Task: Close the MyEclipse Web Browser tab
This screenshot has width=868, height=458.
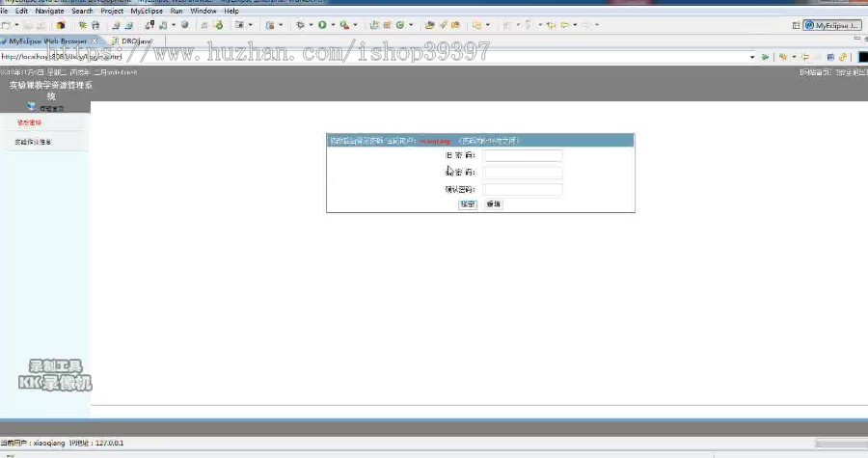Action: click(x=95, y=40)
